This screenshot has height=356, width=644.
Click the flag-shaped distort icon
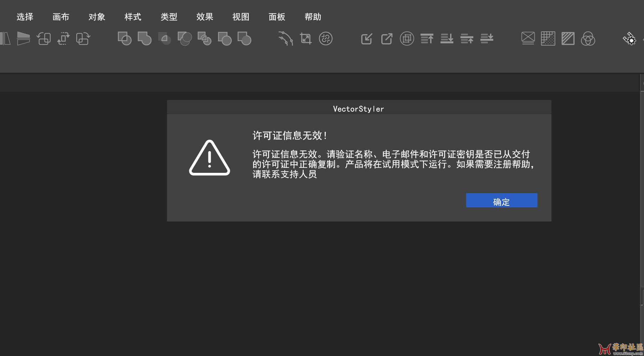click(24, 38)
